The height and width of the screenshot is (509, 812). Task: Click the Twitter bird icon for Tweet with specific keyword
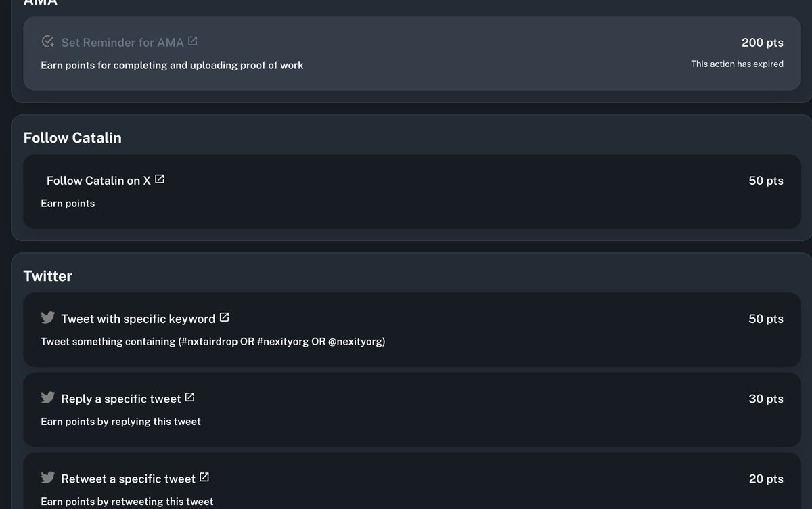[x=48, y=317]
